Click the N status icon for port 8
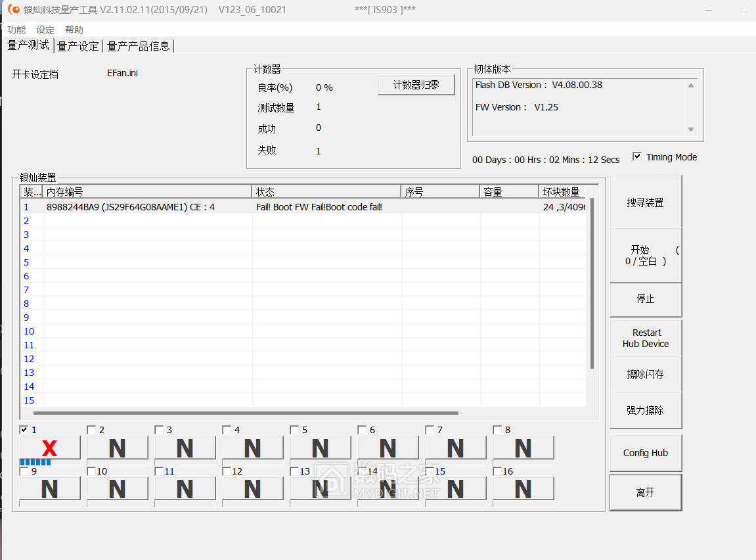This screenshot has width=756, height=560. 523,448
